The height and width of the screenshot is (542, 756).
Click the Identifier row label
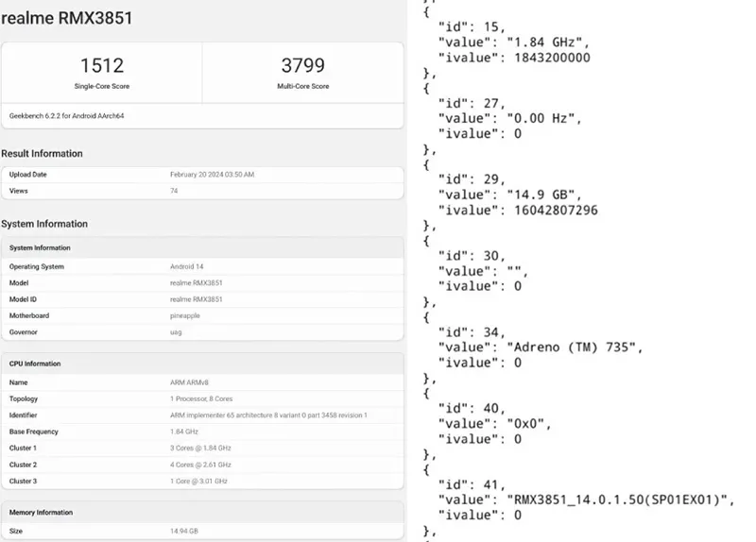(23, 415)
